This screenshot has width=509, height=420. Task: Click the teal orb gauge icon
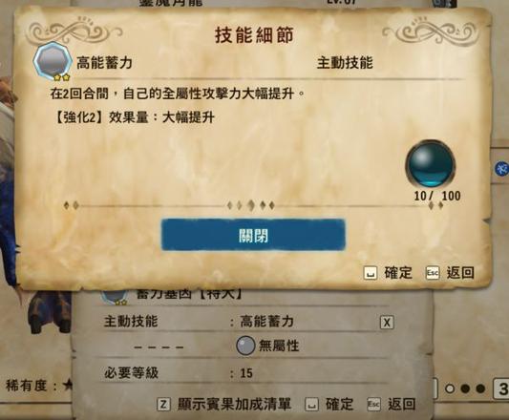click(431, 164)
